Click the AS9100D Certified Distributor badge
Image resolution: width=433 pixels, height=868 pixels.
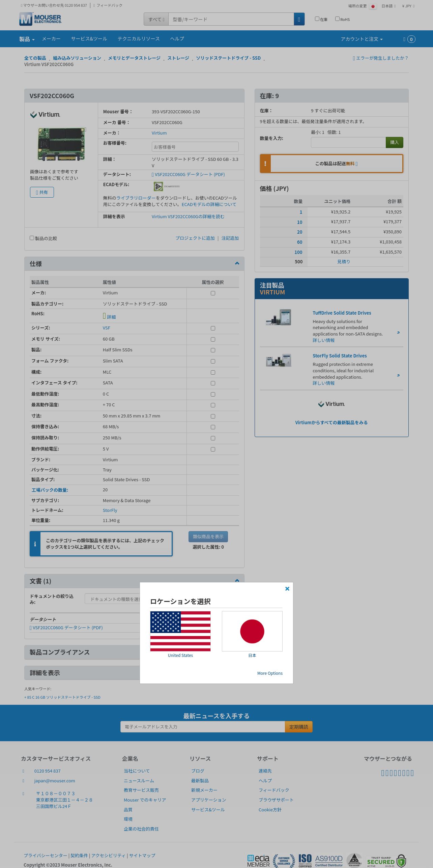(x=329, y=861)
